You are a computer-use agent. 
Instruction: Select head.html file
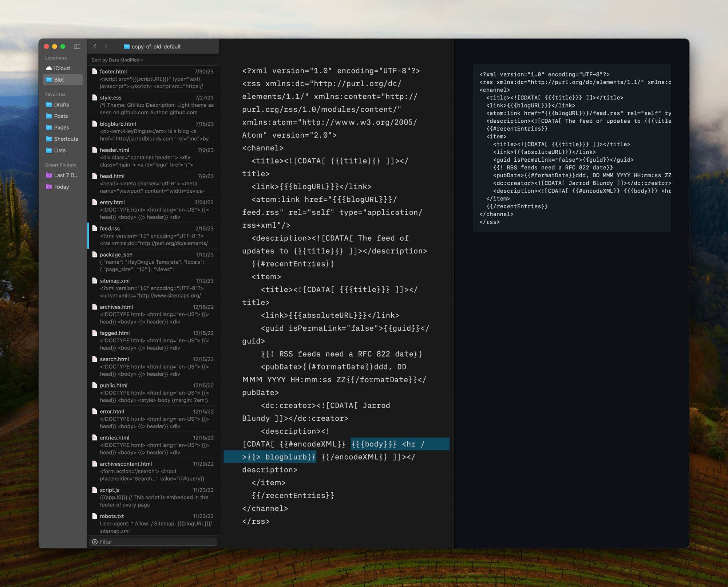pyautogui.click(x=153, y=184)
